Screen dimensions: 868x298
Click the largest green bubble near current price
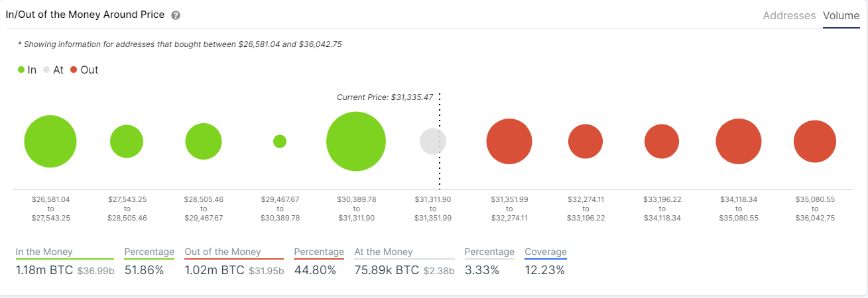pyautogui.click(x=356, y=141)
